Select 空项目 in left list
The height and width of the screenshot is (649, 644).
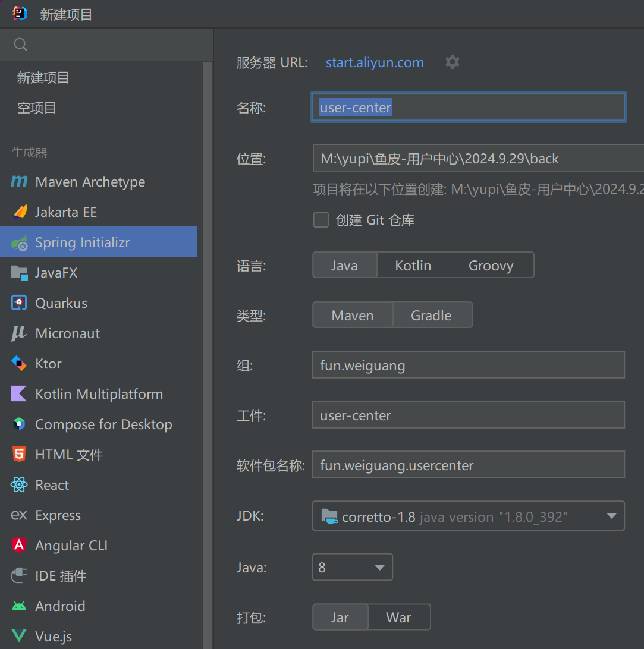coord(36,108)
